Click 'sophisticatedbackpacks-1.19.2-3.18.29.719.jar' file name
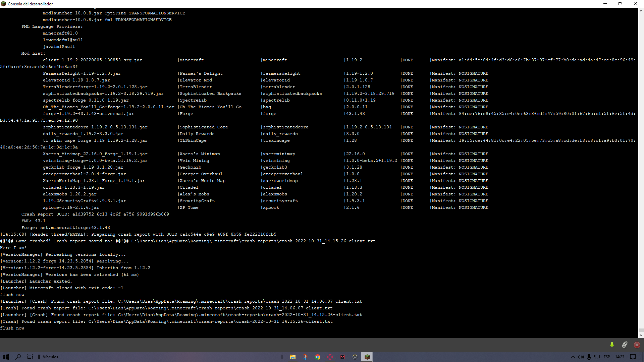Screen dimensions: 644x362 (103, 94)
